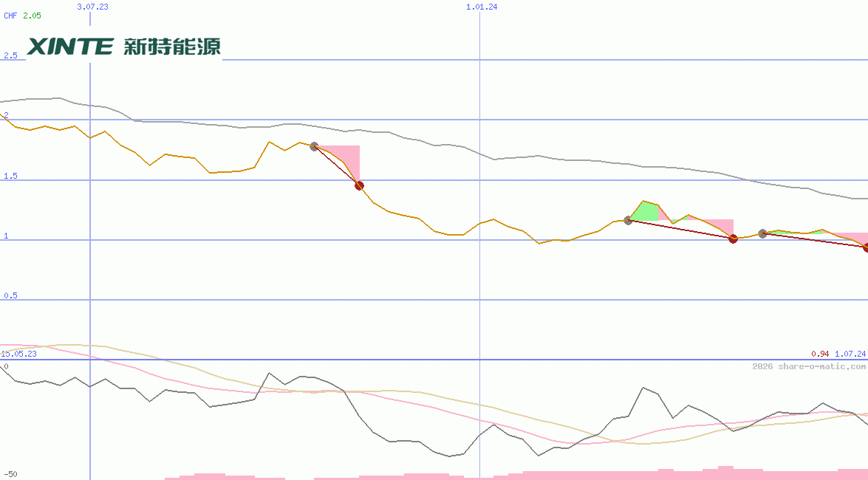Click the -50 indicator axis label

click(x=10, y=475)
